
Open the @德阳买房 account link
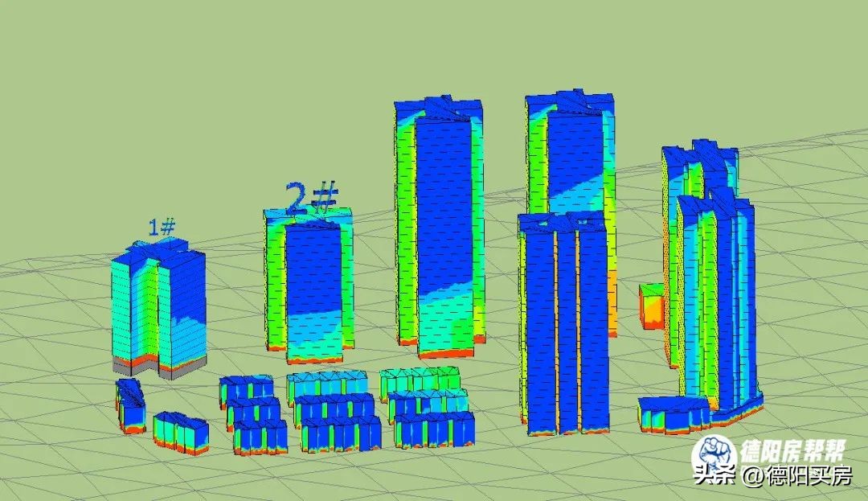point(796,476)
